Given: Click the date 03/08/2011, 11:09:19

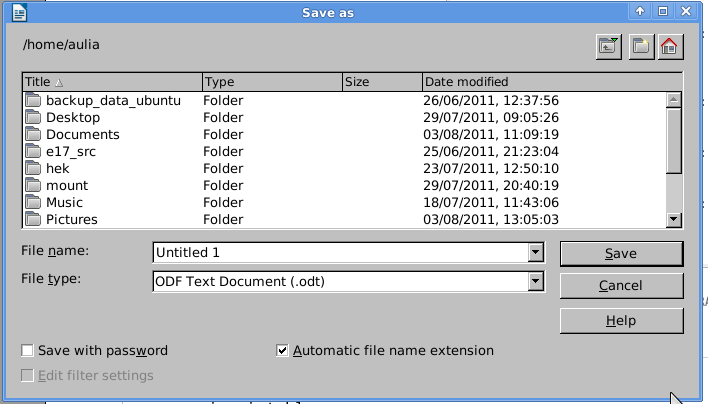Looking at the screenshot, I should pyautogui.click(x=491, y=135).
